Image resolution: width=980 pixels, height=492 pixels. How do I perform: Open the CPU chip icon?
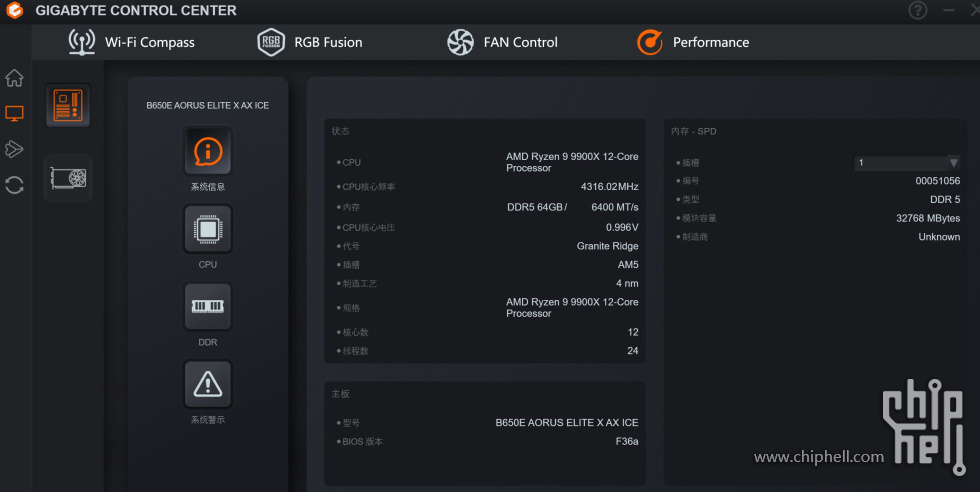pos(208,229)
